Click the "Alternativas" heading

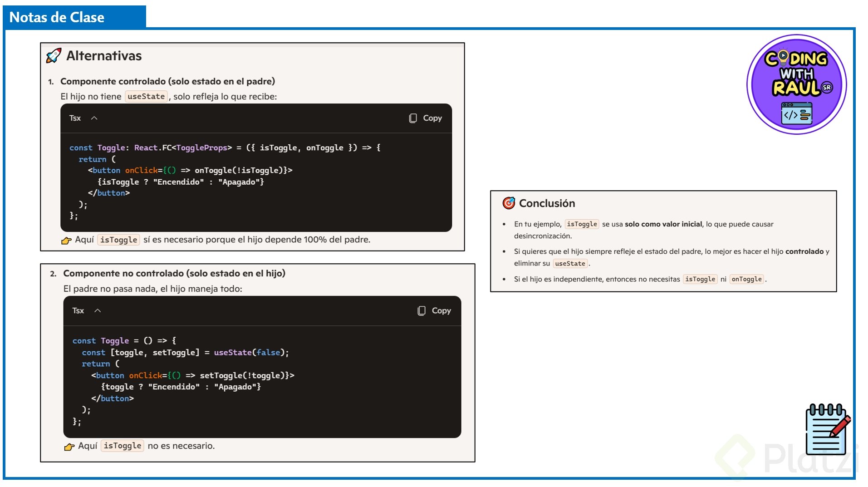click(104, 56)
